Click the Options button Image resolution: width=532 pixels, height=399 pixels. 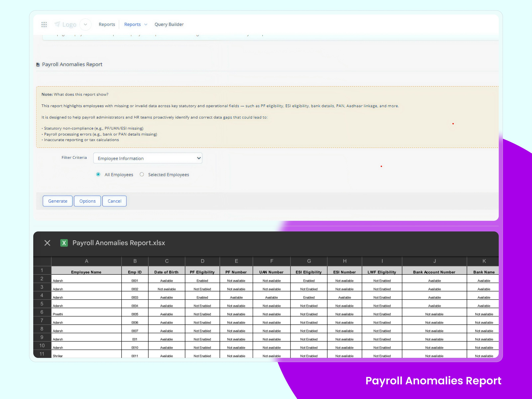coord(88,201)
